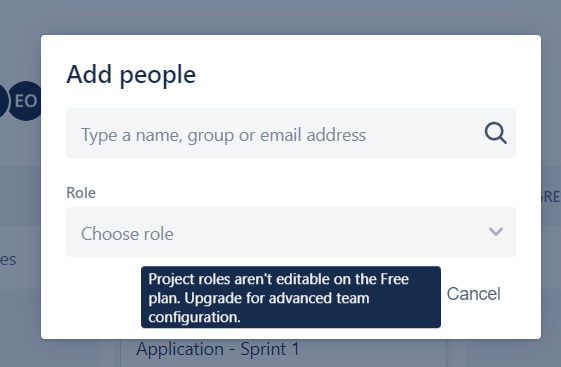Click the chevron arrow in Role field
The image size is (561, 367).
coord(496,232)
